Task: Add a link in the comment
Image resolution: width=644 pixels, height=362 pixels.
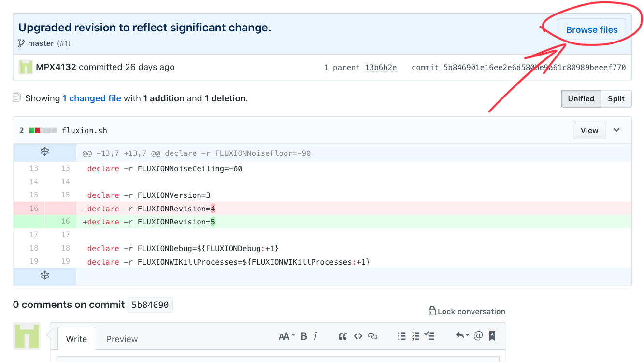Action: 372,336
